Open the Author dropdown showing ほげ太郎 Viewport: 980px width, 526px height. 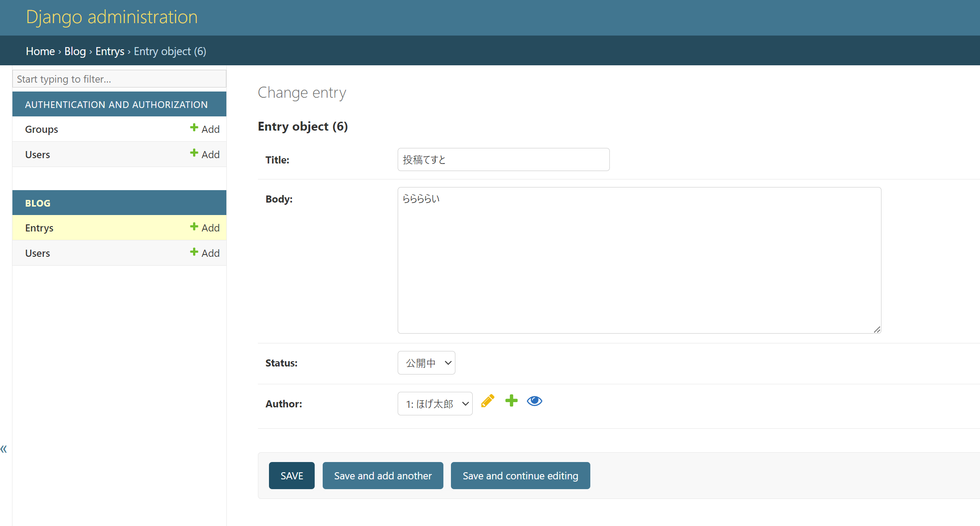point(435,403)
